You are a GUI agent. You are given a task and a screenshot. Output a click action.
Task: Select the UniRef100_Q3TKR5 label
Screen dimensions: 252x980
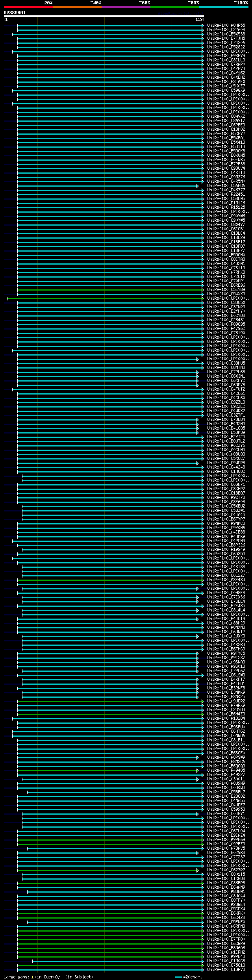226,307
